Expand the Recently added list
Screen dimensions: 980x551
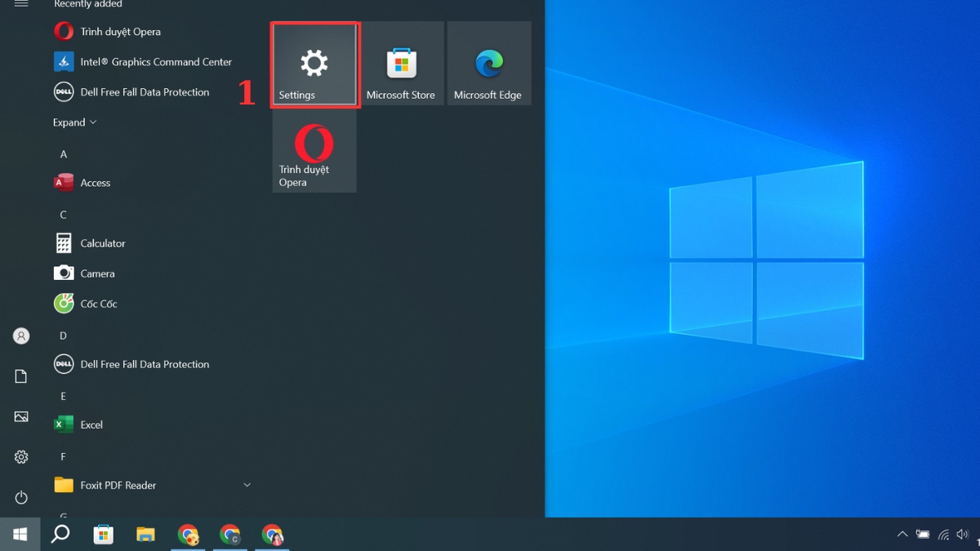click(x=75, y=122)
